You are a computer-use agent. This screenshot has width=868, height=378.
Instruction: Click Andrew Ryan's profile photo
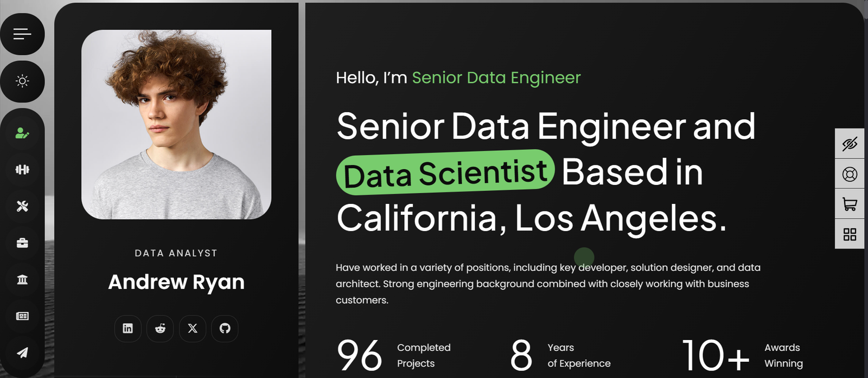click(176, 125)
